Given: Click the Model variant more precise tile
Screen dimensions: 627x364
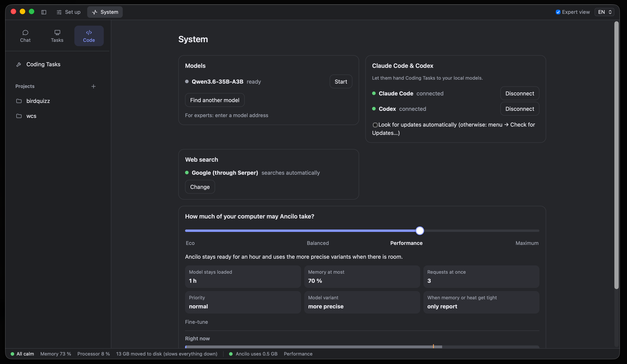Looking at the screenshot, I should pyautogui.click(x=362, y=302).
